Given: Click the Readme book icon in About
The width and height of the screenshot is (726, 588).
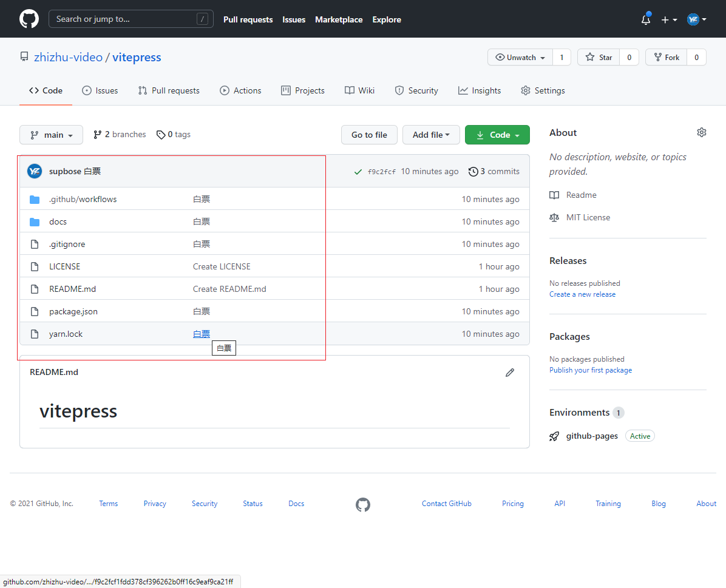Looking at the screenshot, I should 554,195.
